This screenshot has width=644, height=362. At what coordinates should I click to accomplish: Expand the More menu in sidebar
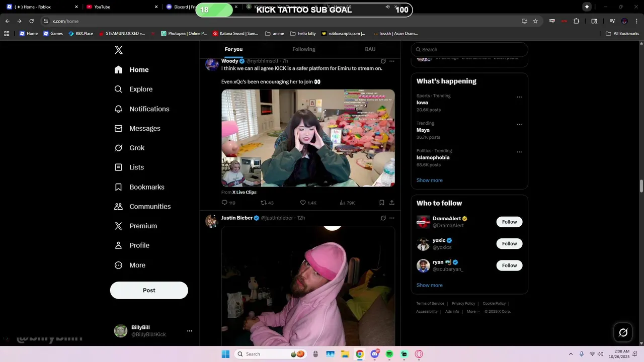tap(130, 265)
